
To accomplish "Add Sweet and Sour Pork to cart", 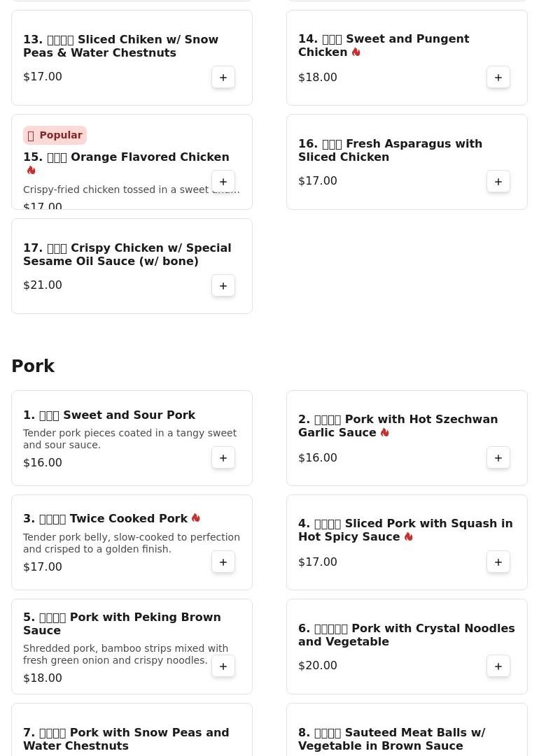I will pos(223,458).
